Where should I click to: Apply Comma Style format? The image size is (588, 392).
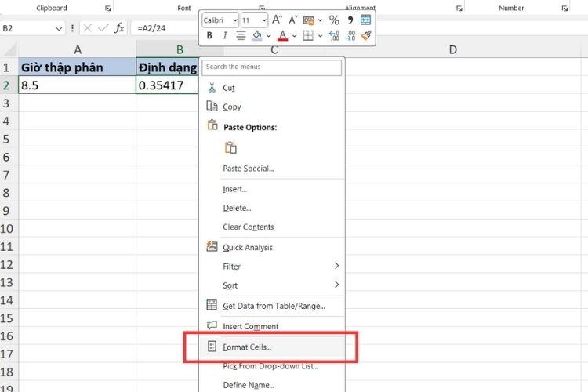[350, 20]
